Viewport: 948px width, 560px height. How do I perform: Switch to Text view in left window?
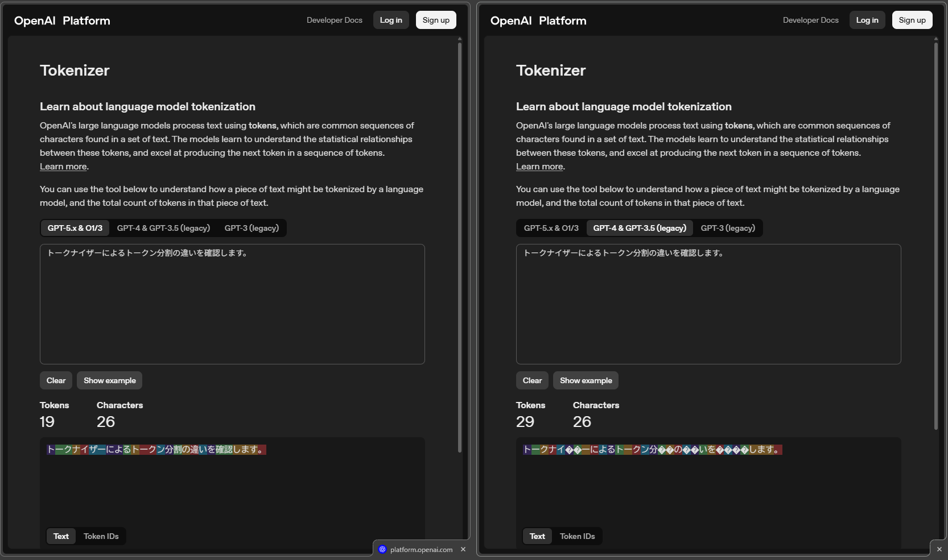61,536
